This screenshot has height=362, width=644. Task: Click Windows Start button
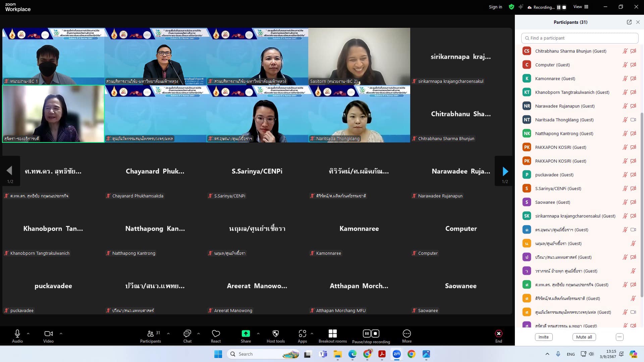click(218, 354)
